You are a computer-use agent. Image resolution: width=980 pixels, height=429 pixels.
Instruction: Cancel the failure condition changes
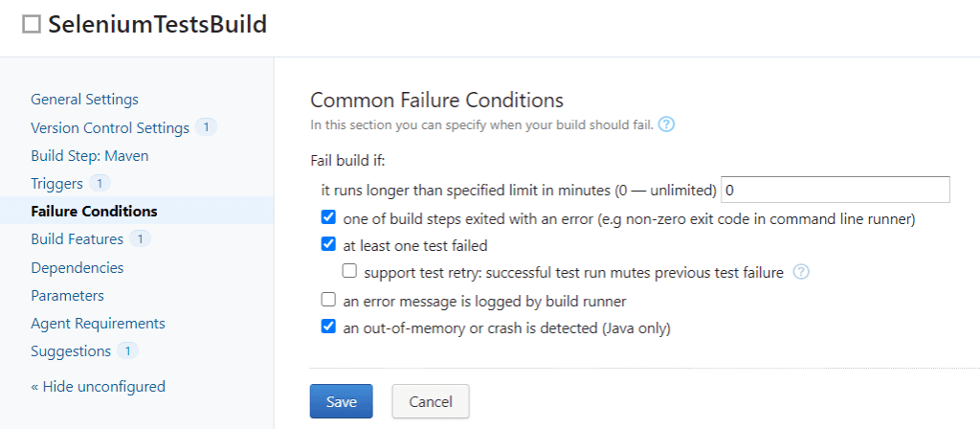coord(429,402)
